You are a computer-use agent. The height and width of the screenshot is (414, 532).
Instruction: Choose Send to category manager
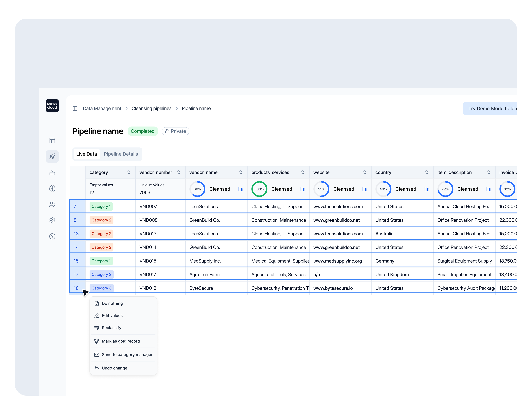click(x=123, y=355)
